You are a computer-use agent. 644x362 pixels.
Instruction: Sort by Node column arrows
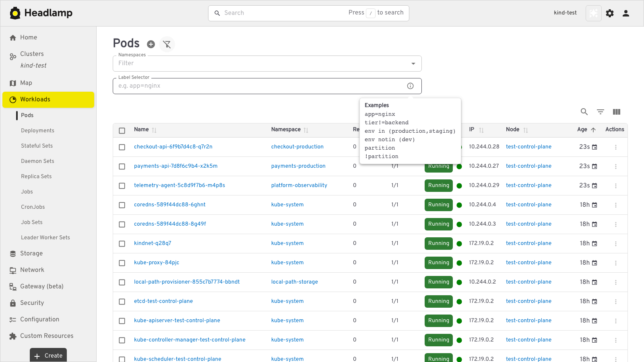[x=526, y=130]
